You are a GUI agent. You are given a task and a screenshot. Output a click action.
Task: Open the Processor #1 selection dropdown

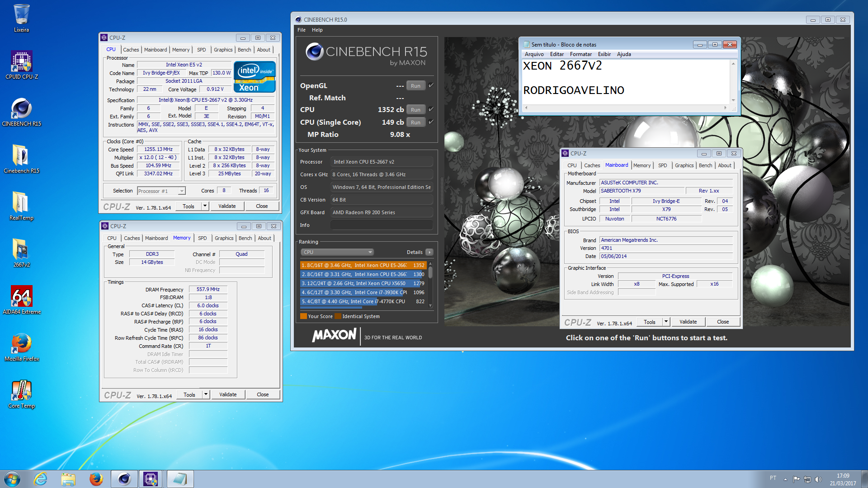161,191
